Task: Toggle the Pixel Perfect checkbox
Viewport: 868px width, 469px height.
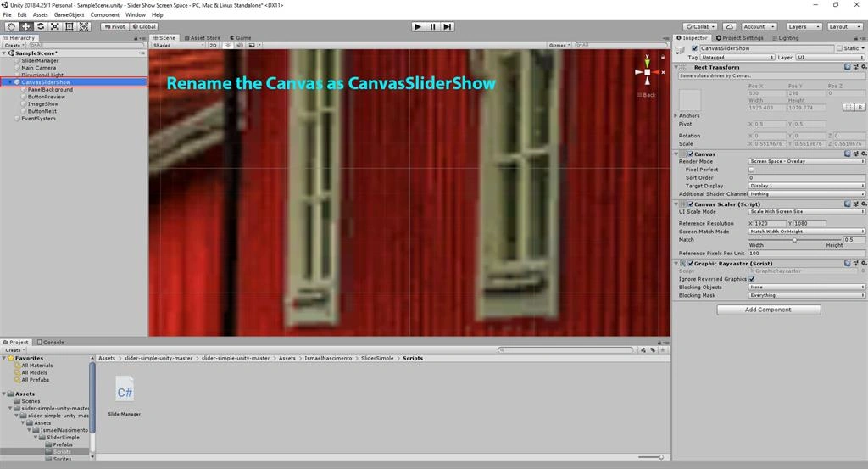Action: click(x=752, y=170)
